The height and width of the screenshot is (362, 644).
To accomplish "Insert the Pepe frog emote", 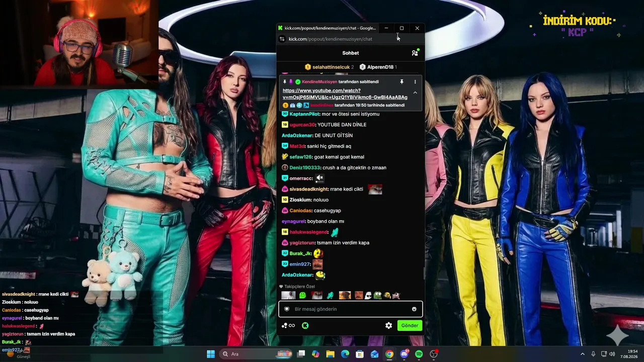I will (377, 296).
